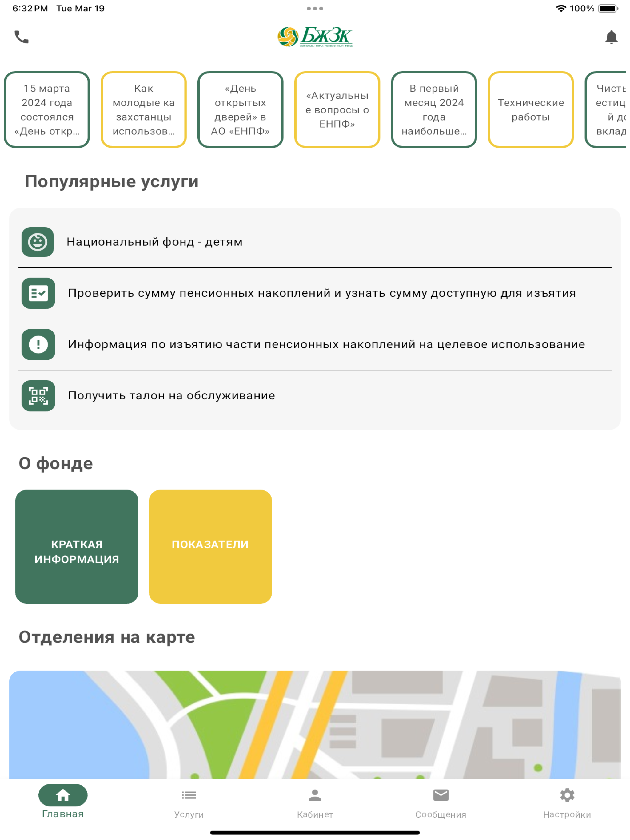Switch to Главная tab label
Image resolution: width=630 pixels, height=840 pixels.
coord(63,814)
